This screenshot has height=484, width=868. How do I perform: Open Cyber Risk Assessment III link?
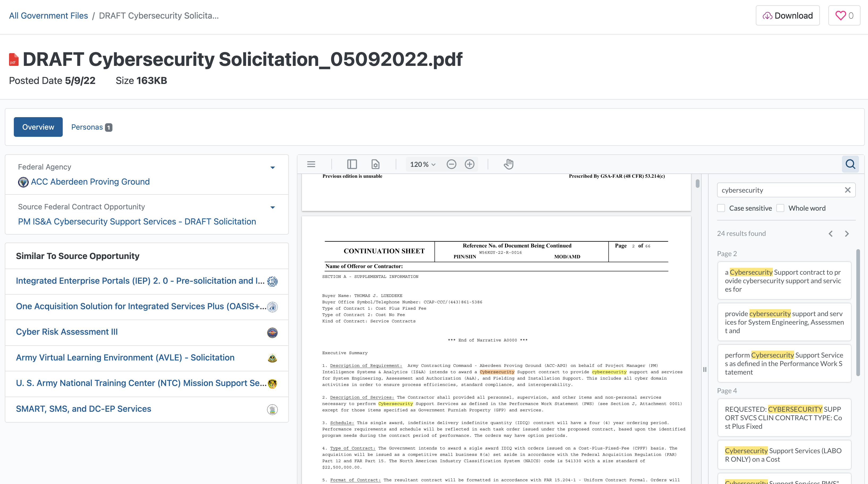(x=67, y=332)
